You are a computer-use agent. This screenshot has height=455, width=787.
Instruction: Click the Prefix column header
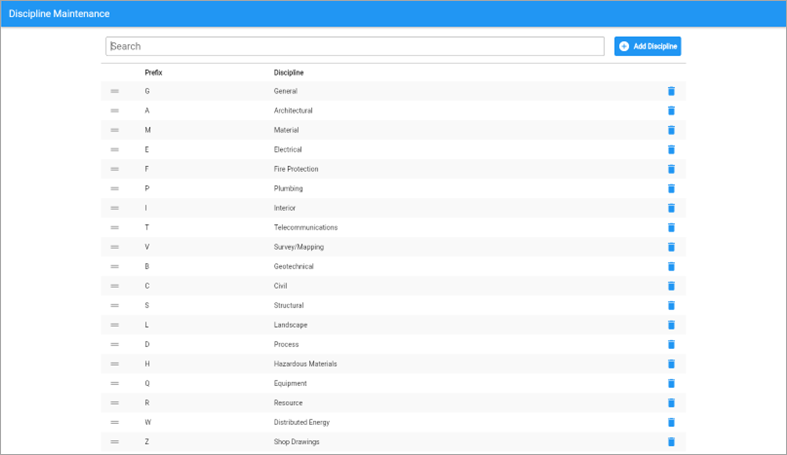pyautogui.click(x=153, y=73)
